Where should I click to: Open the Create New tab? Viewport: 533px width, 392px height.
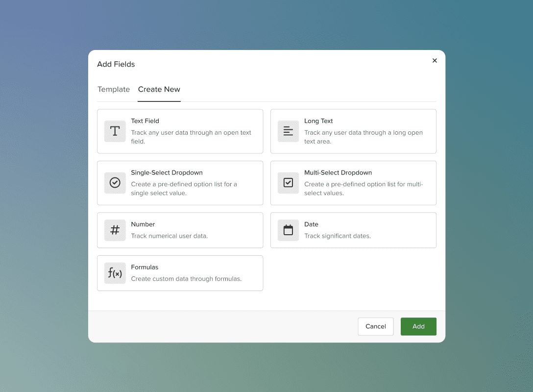click(x=159, y=89)
